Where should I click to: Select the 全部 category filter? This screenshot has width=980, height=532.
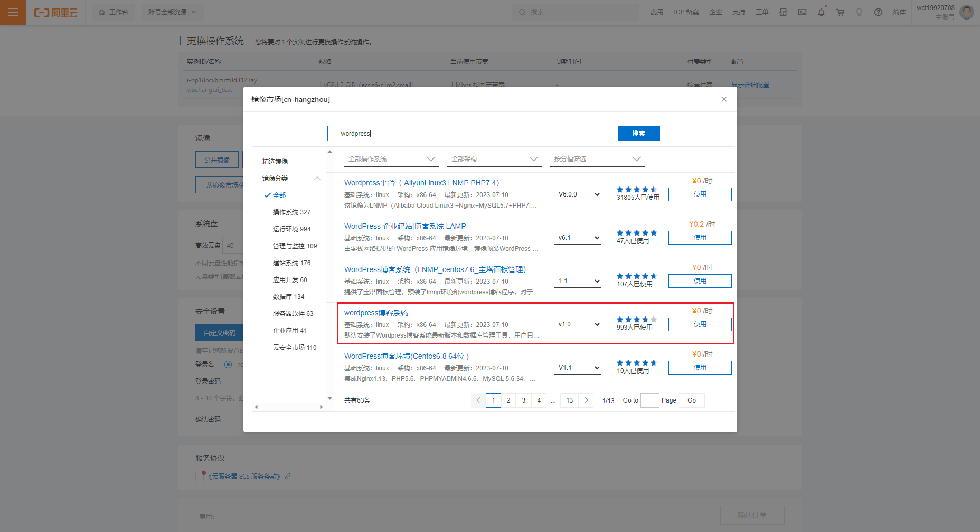tap(279, 195)
